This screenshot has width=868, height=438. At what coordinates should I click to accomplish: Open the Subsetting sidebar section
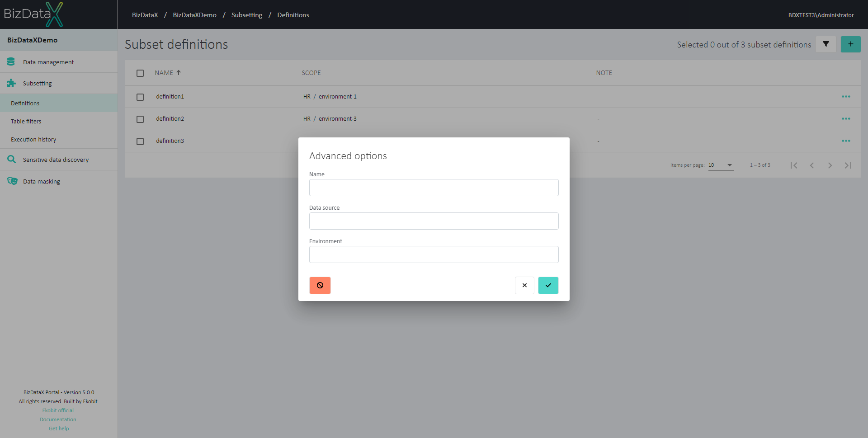point(59,83)
